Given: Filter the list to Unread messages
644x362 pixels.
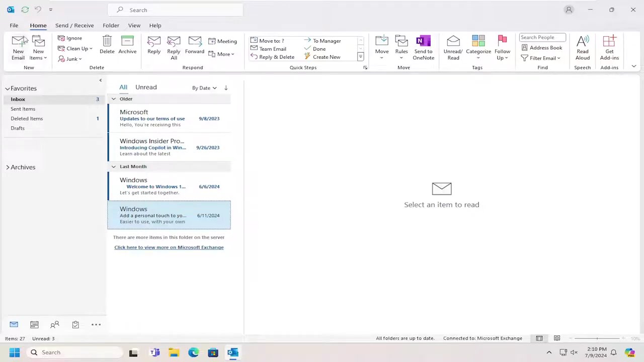Looking at the screenshot, I should [x=146, y=87].
